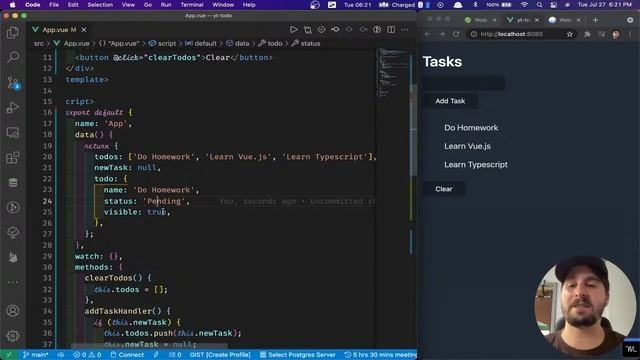640x360 pixels.
Task: Bookmark page with the star icon
Action: pyautogui.click(x=569, y=34)
